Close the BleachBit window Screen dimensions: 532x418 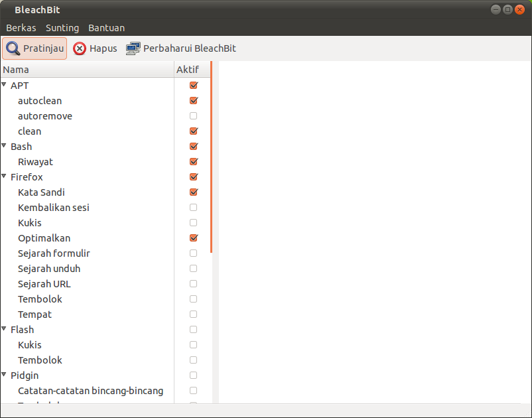pos(519,9)
